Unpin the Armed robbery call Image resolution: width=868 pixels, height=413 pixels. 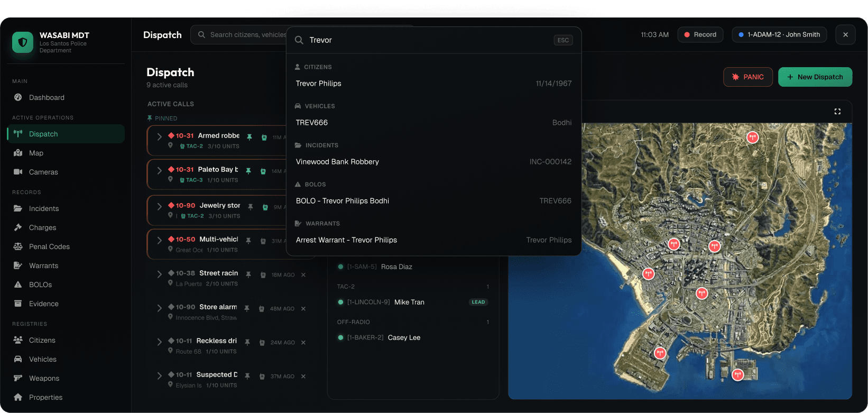(x=250, y=137)
